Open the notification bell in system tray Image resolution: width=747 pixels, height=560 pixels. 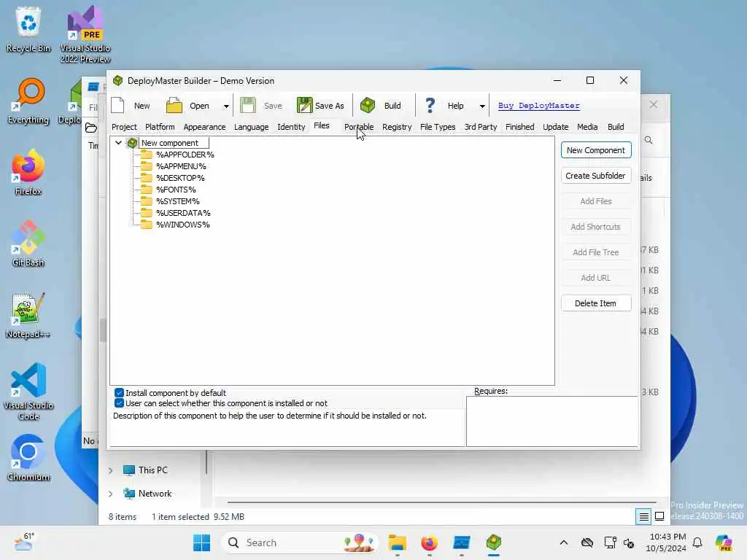(x=697, y=542)
